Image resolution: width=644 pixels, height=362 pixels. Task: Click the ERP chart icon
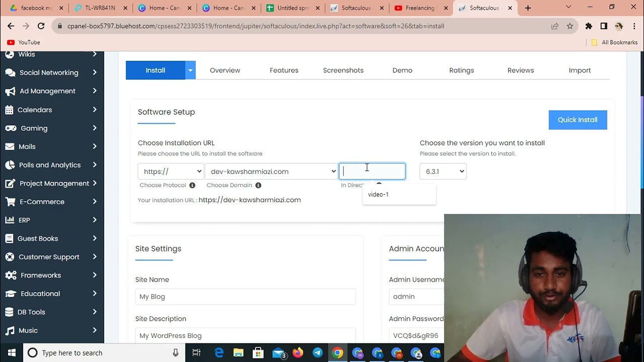pyautogui.click(x=10, y=220)
